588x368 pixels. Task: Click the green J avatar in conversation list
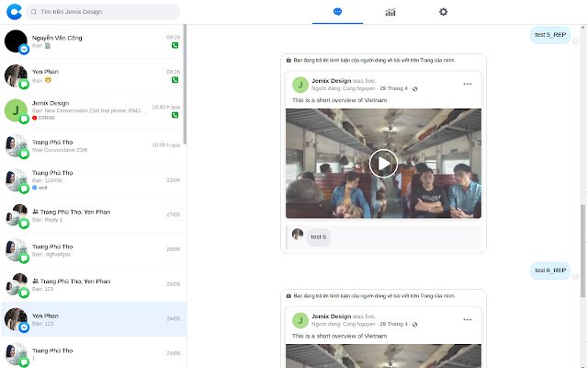pyautogui.click(x=16, y=110)
